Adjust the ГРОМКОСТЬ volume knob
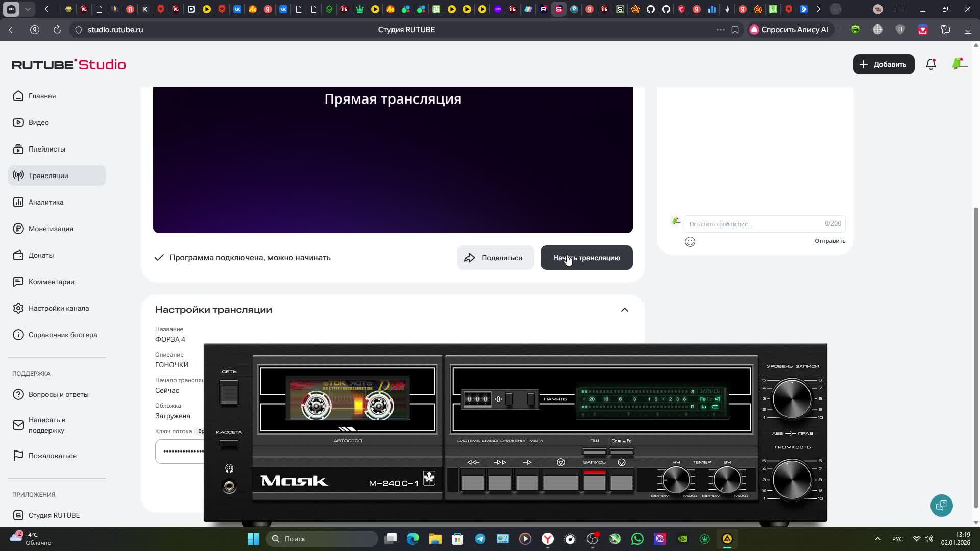This screenshot has width=980, height=551. tap(792, 480)
